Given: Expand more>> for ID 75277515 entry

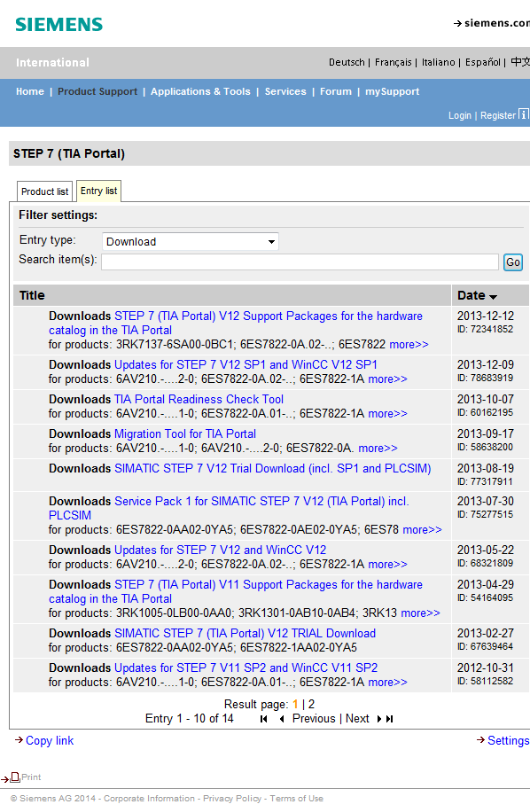Looking at the screenshot, I should pos(423,530).
